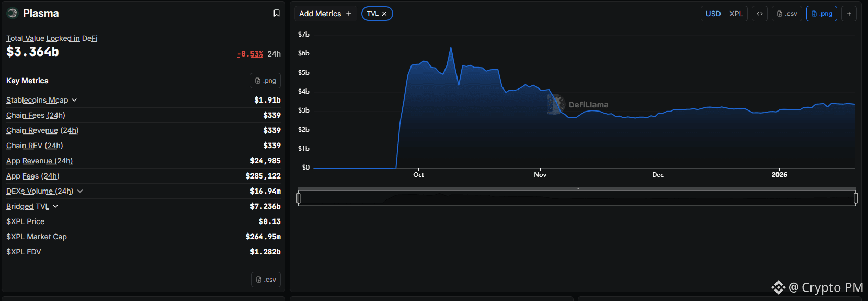Click Stablecoins Mcap label
This screenshot has width=868, height=301.
(x=37, y=100)
